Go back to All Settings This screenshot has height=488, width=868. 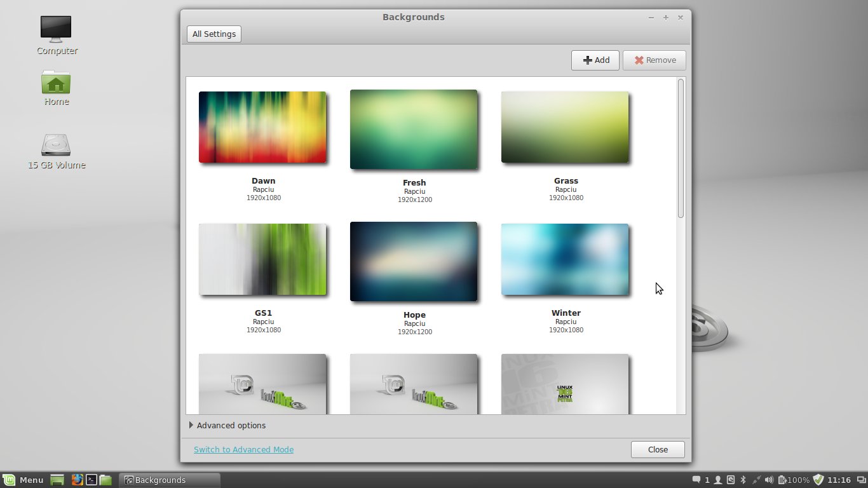pyautogui.click(x=214, y=34)
